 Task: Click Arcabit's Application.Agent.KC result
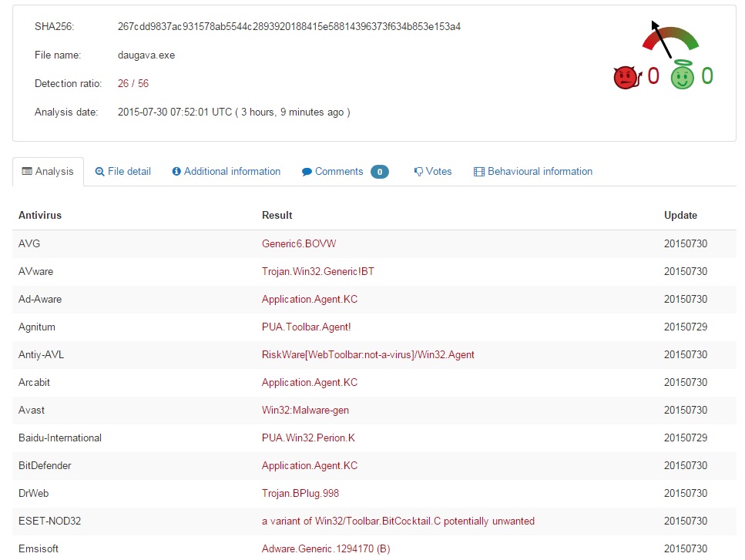point(309,382)
